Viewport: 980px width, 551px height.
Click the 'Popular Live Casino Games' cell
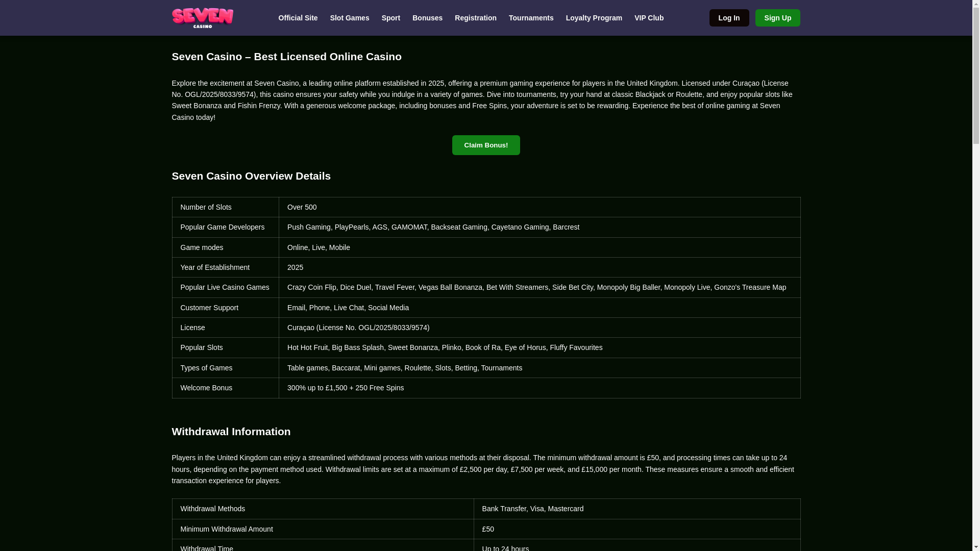pyautogui.click(x=226, y=287)
